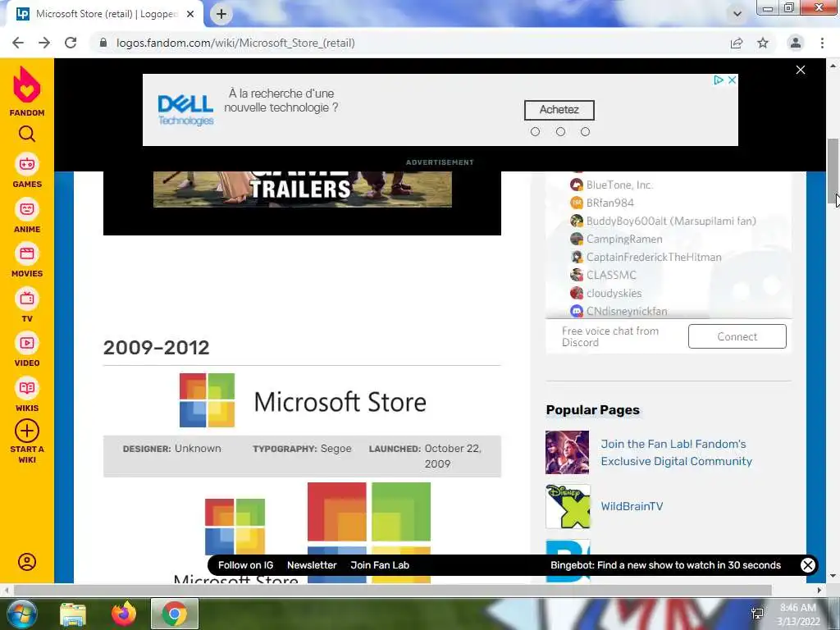Screen dimensions: 840x630
Task: Open Chrome's three-dot menu
Action: coord(822,43)
